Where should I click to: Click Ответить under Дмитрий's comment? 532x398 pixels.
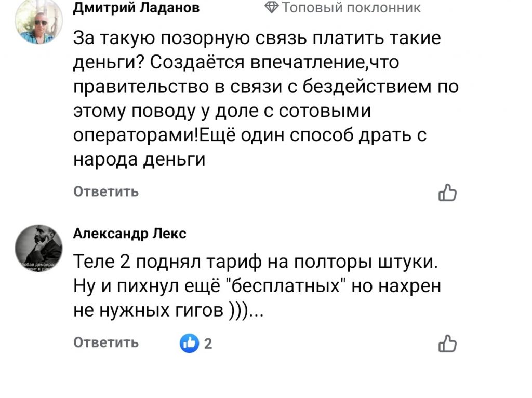click(x=106, y=191)
